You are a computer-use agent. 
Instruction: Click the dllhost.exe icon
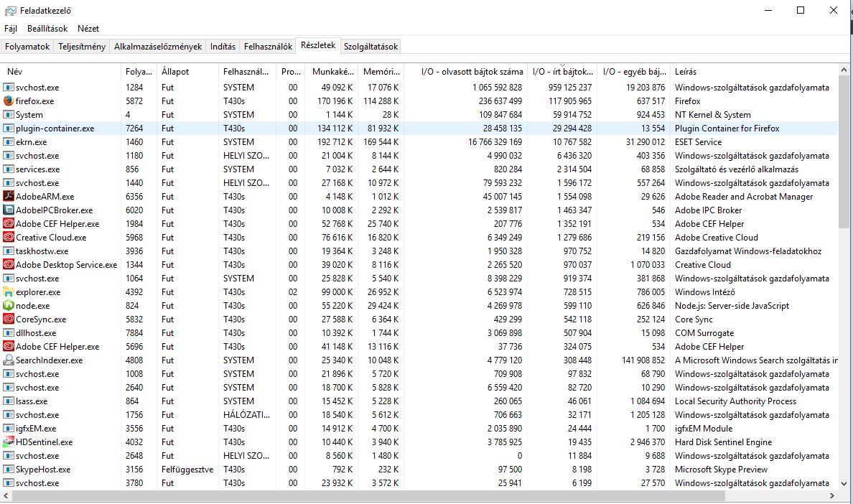pos(8,332)
